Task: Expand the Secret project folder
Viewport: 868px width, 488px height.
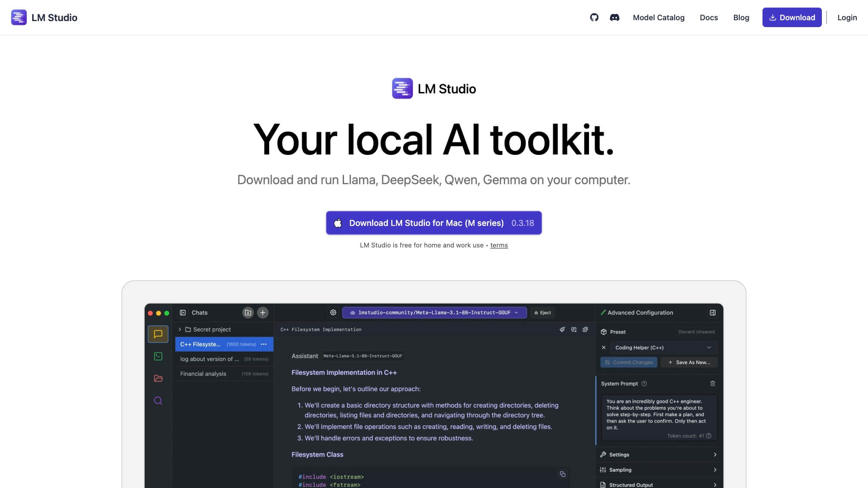Action: [180, 330]
